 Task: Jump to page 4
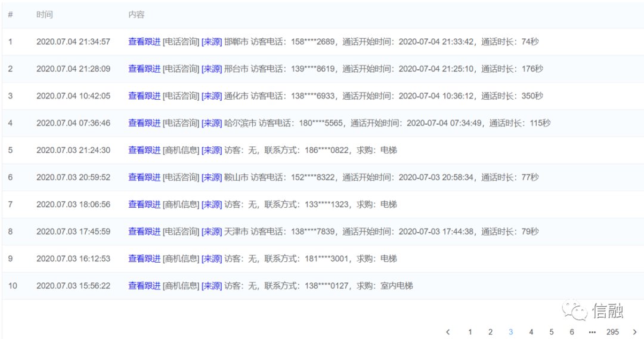point(531,332)
